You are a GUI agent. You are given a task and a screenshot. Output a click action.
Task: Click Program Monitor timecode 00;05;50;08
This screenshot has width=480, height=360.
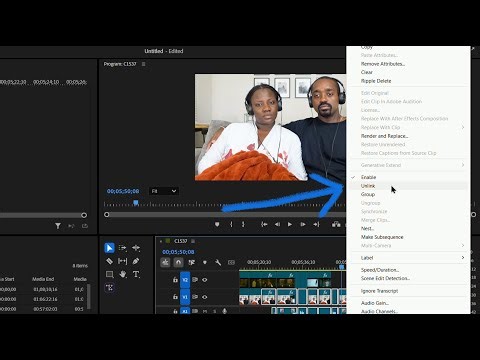pos(123,191)
